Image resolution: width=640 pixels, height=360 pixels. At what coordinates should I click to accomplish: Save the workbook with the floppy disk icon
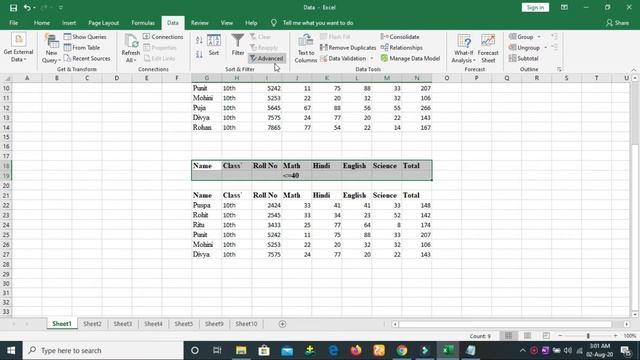(13, 7)
